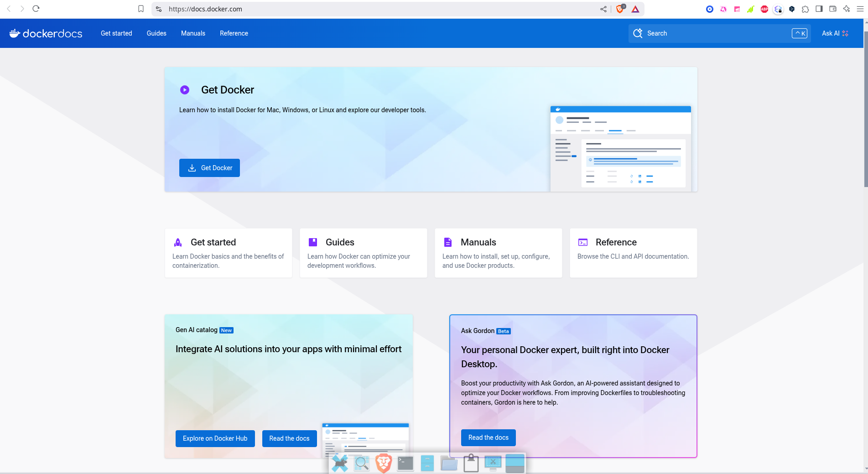
Task: Open Manuals in top navigation
Action: [x=193, y=33]
